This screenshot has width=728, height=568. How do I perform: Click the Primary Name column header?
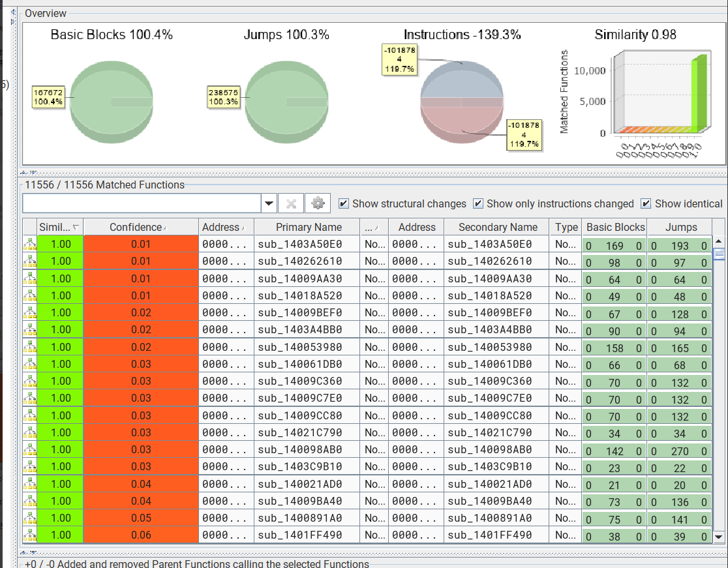coord(308,227)
